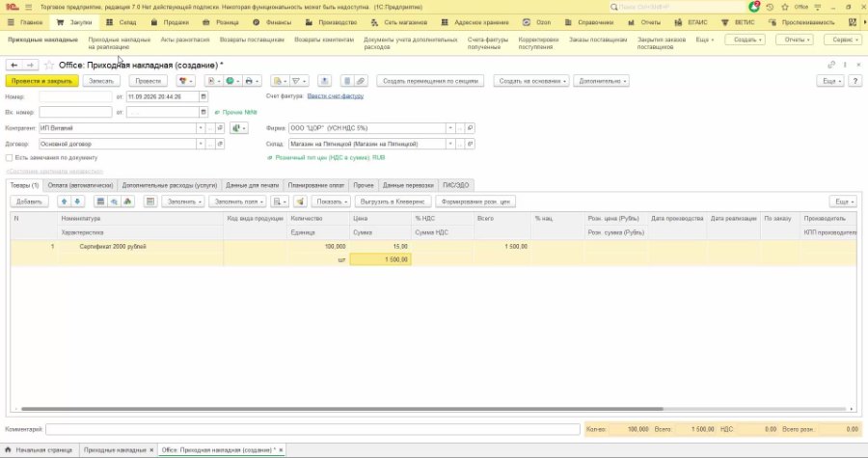Click the document structure icon beside paperclip
This screenshot has width=868, height=458.
tap(347, 81)
